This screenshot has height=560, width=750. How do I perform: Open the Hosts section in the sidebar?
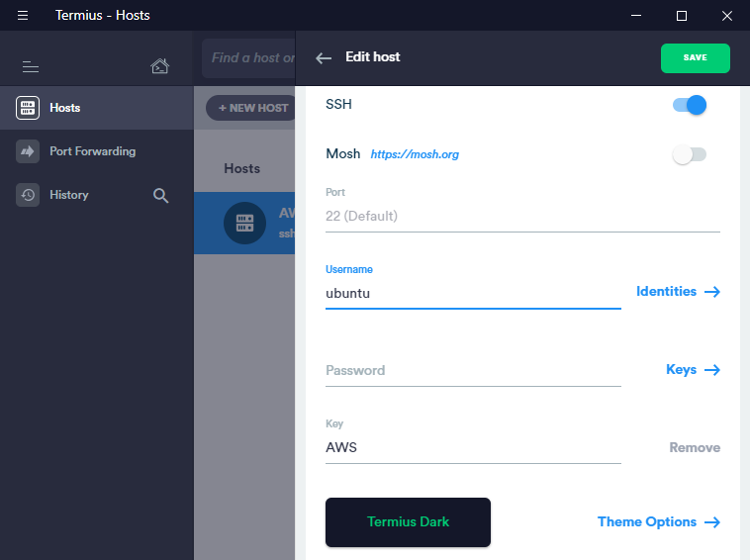click(97, 108)
